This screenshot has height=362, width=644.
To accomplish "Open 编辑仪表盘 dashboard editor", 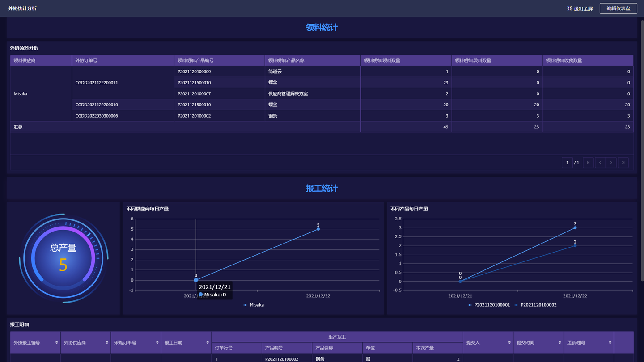I will (619, 8).
